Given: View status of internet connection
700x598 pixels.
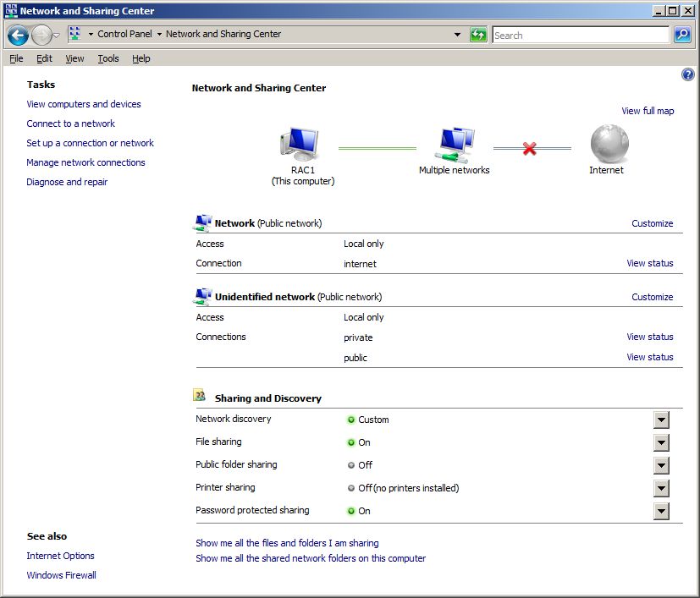Looking at the screenshot, I should point(649,263).
